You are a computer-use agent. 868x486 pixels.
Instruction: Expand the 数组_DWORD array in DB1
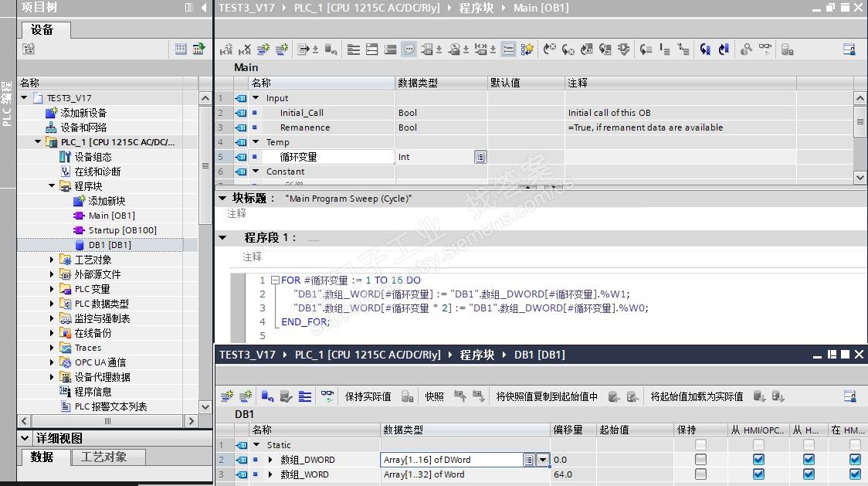point(270,460)
